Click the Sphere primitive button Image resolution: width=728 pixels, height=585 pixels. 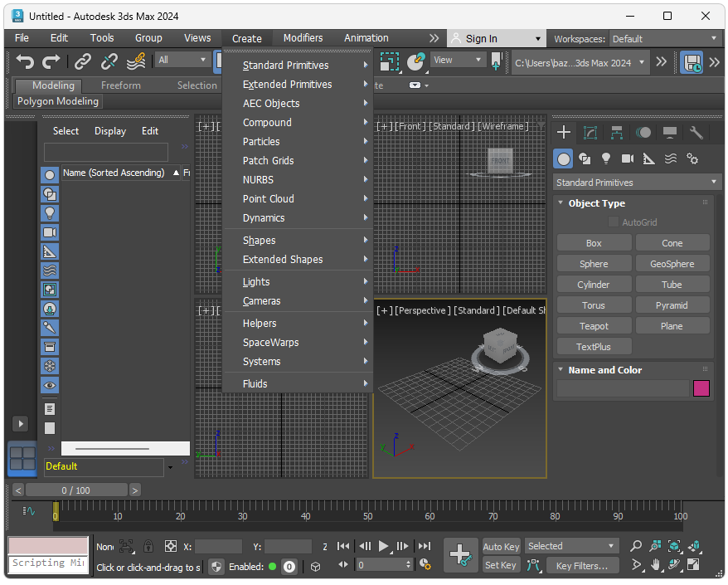tap(594, 264)
